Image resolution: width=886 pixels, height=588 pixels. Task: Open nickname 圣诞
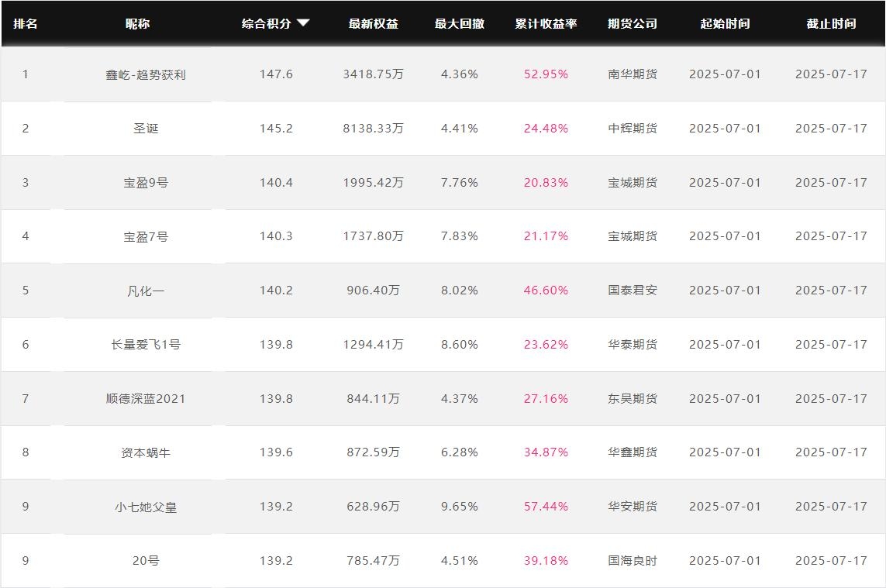coord(146,129)
